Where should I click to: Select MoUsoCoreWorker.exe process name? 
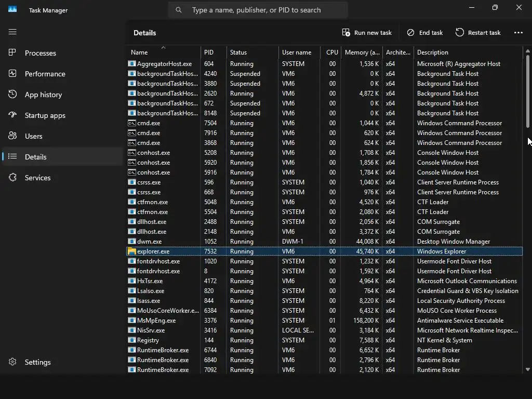tap(168, 311)
